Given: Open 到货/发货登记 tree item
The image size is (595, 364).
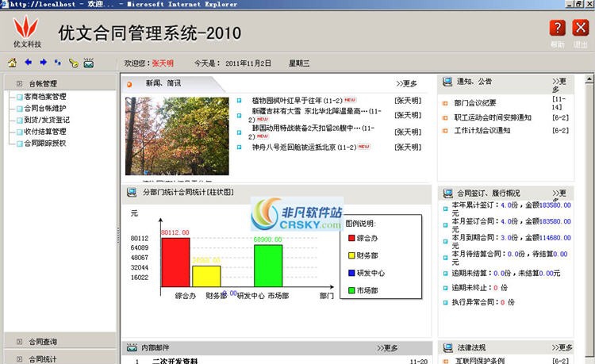Looking at the screenshot, I should tap(47, 121).
